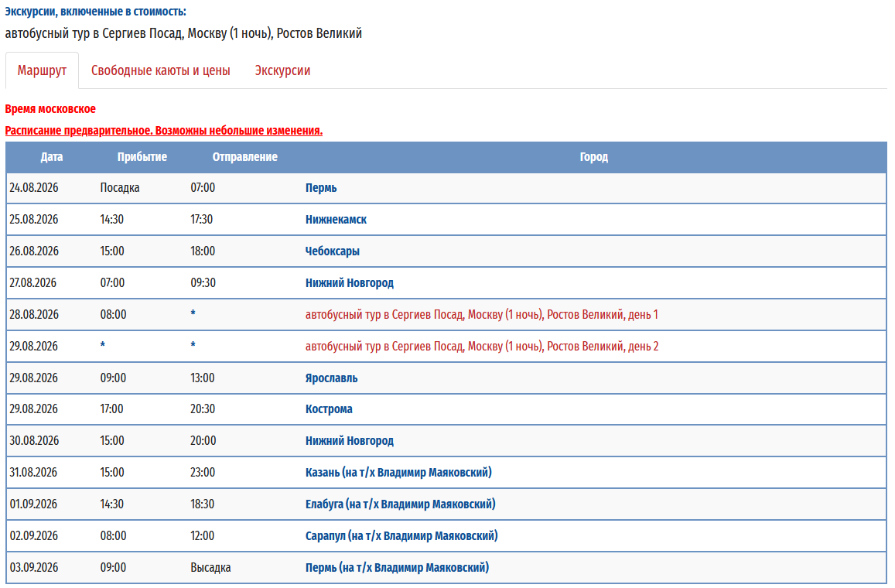Click Пермь (на т/х Владимир Маяковский) link
This screenshot has height=588, width=895.
[397, 568]
